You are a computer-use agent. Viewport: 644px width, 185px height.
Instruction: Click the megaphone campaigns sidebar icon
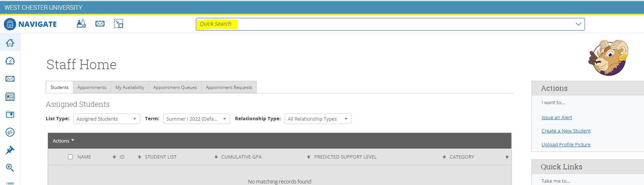pyautogui.click(x=10, y=132)
